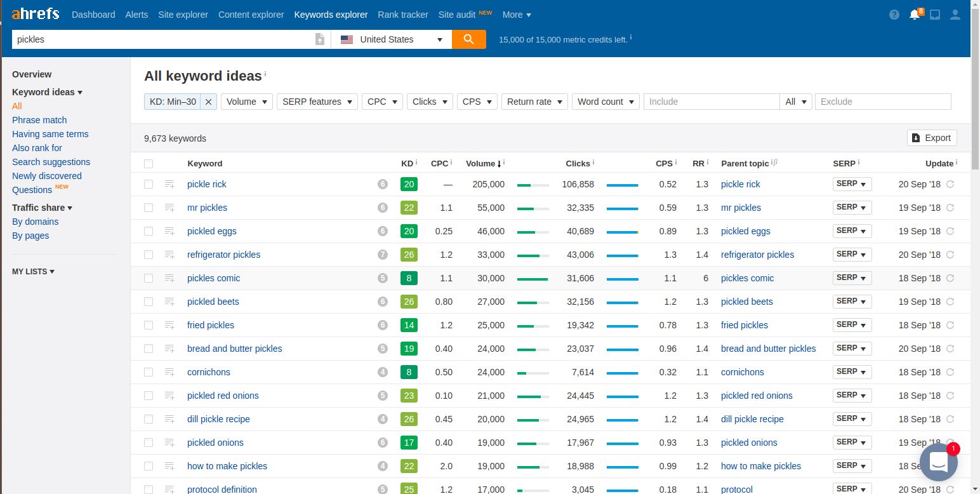Open the chat support bubble

(x=939, y=462)
